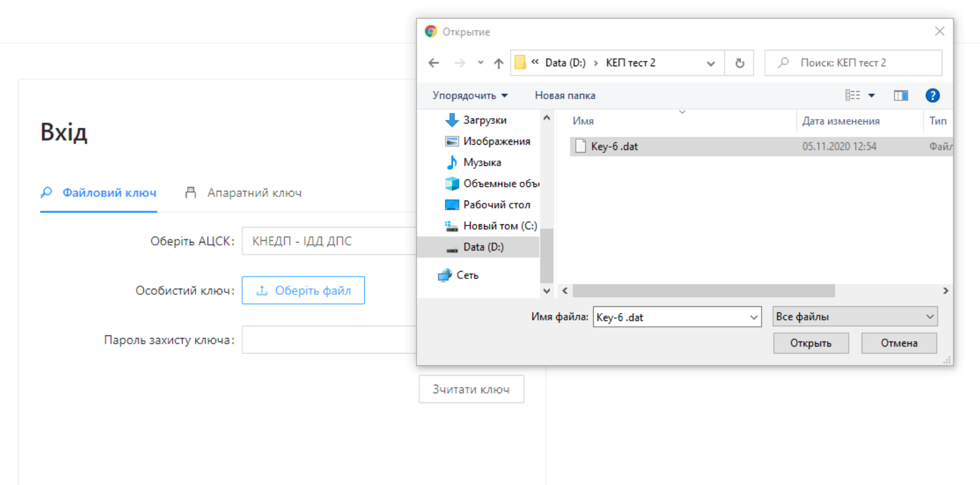Expand the Упорядочить menu
Viewport: 980px width, 485px height.
469,95
